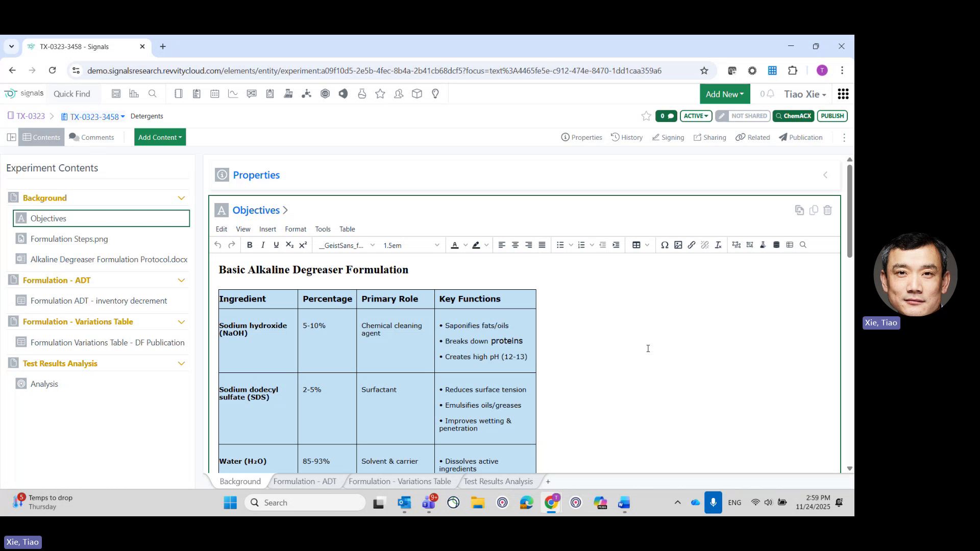
Task: Open the ChemACX lookup button
Action: coord(793,116)
